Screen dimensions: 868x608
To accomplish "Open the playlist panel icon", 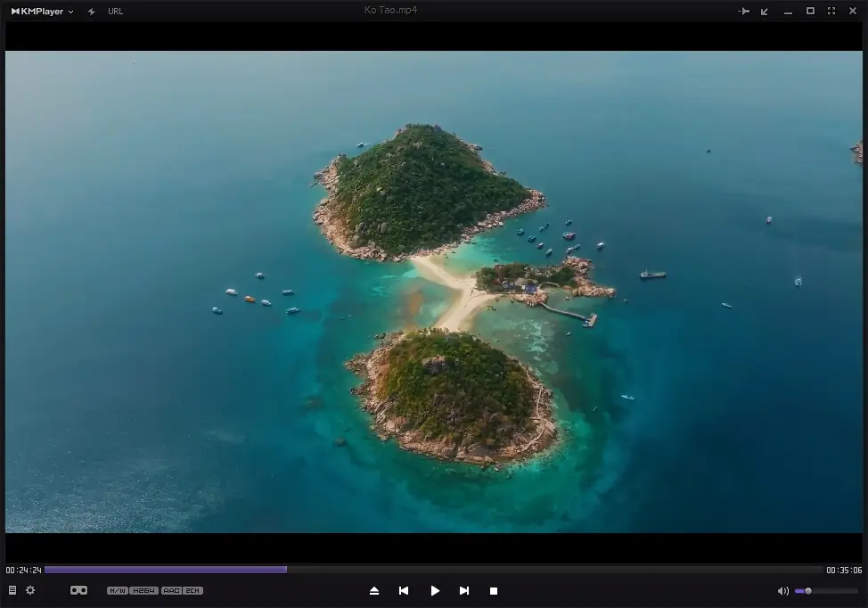I will pos(12,590).
